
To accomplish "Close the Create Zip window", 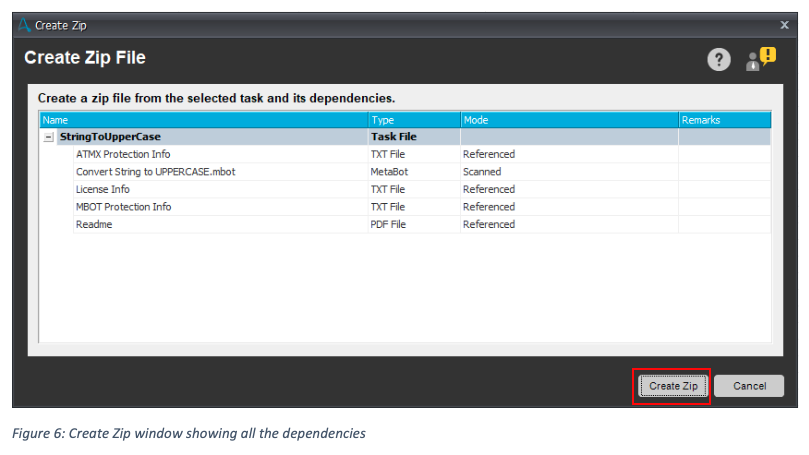I will pyautogui.click(x=784, y=24).
